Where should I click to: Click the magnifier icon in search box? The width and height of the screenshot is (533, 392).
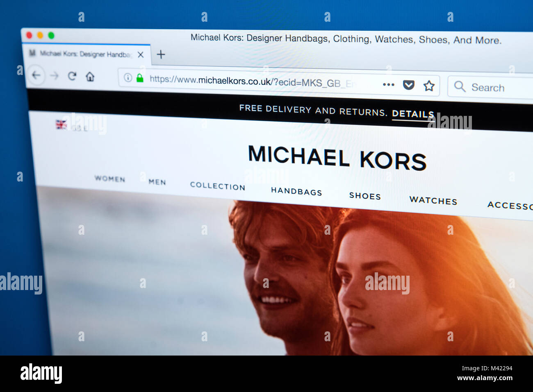tap(460, 86)
